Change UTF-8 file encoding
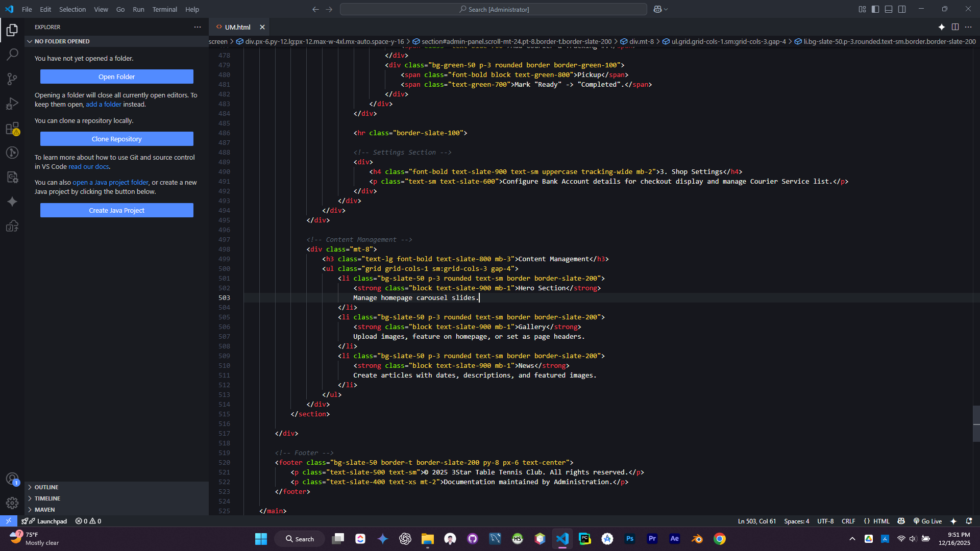Screen dimensions: 980x551 click(825, 521)
